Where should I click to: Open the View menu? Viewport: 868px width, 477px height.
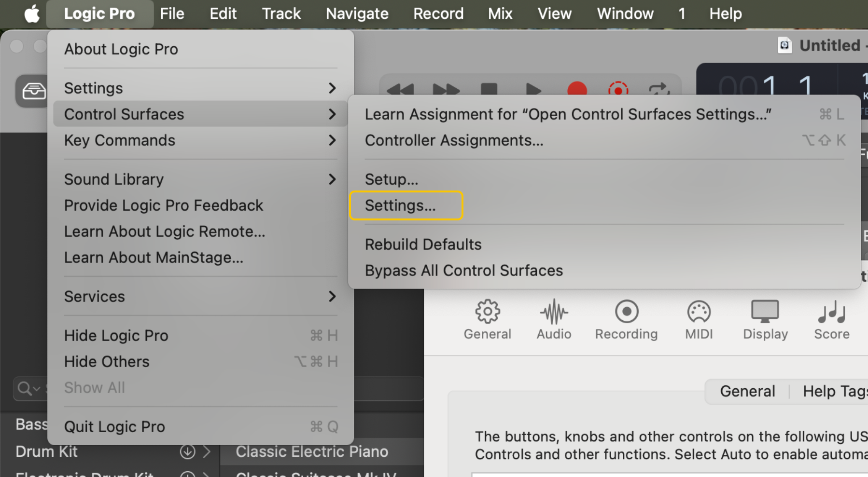coord(555,14)
